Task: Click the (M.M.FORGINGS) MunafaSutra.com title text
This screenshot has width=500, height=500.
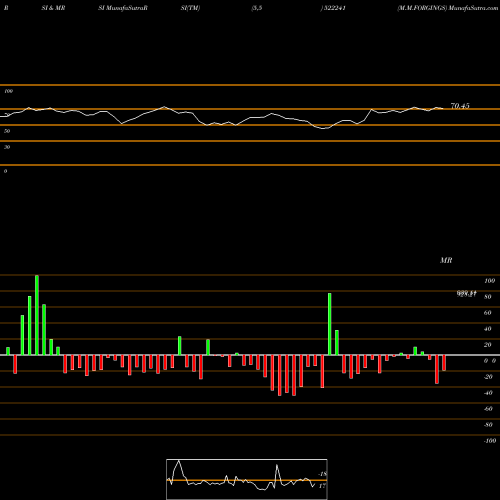Action: point(448,8)
